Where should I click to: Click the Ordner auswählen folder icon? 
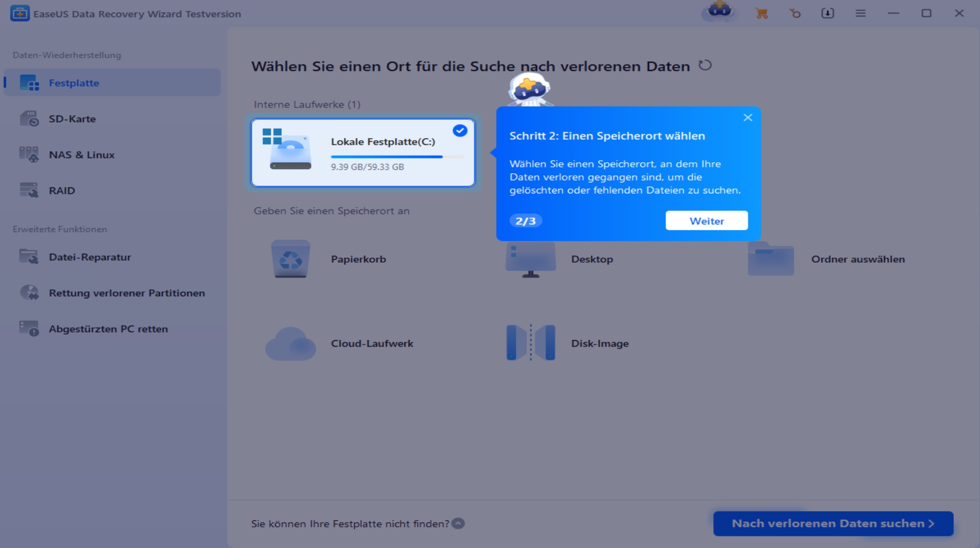tap(771, 259)
